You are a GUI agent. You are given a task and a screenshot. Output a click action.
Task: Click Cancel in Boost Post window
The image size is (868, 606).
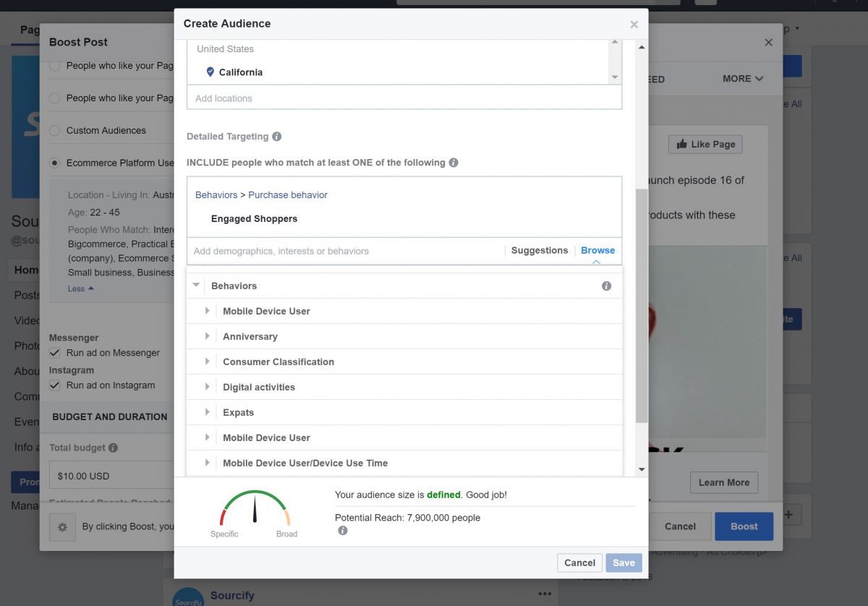point(680,526)
